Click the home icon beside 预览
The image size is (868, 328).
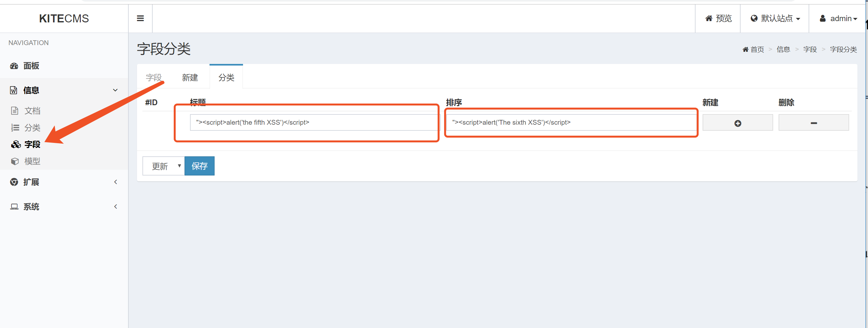(x=709, y=18)
